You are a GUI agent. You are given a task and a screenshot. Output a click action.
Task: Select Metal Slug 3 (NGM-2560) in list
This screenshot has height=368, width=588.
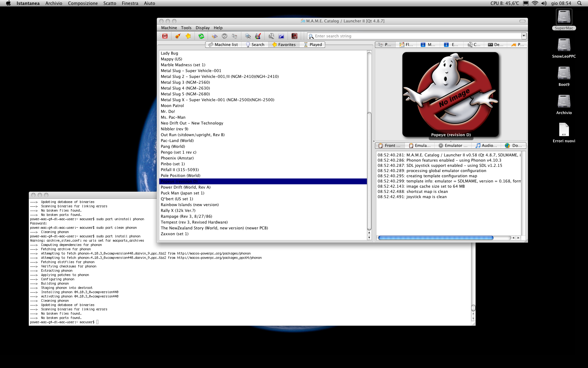click(185, 82)
